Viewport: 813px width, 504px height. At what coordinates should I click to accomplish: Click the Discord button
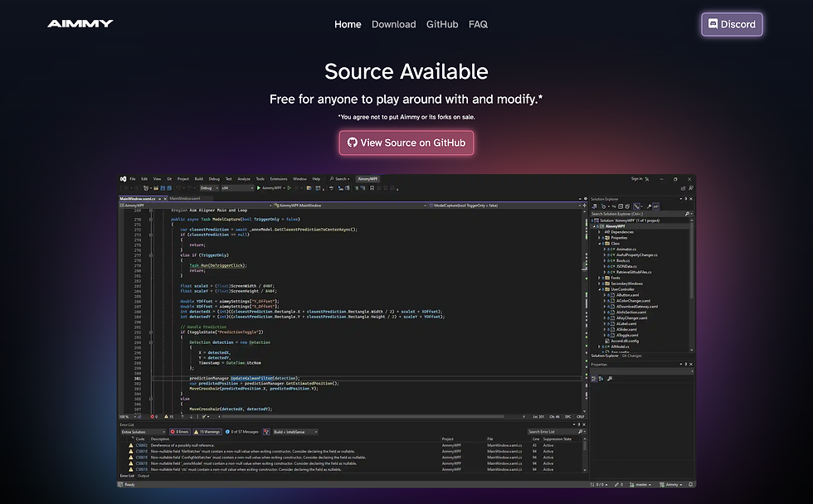coord(732,24)
